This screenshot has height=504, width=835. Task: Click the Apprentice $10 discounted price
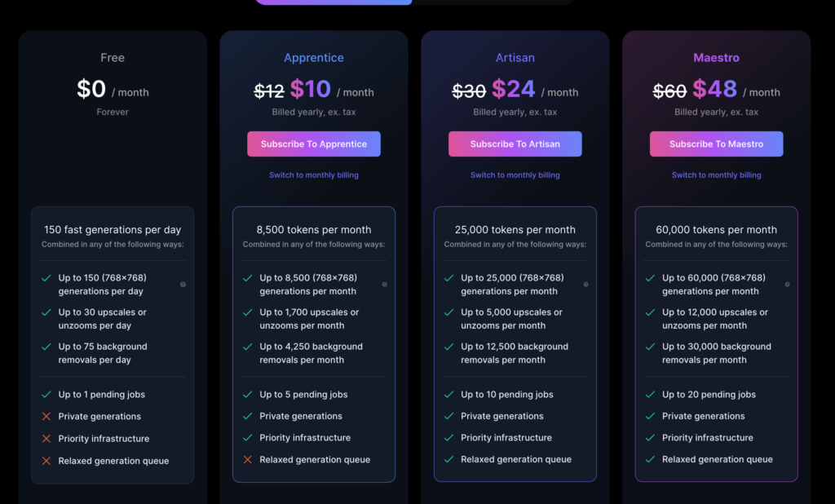pos(311,89)
